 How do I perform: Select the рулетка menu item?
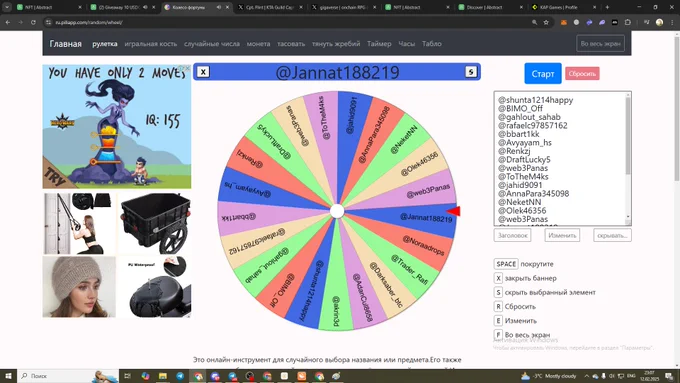[105, 44]
